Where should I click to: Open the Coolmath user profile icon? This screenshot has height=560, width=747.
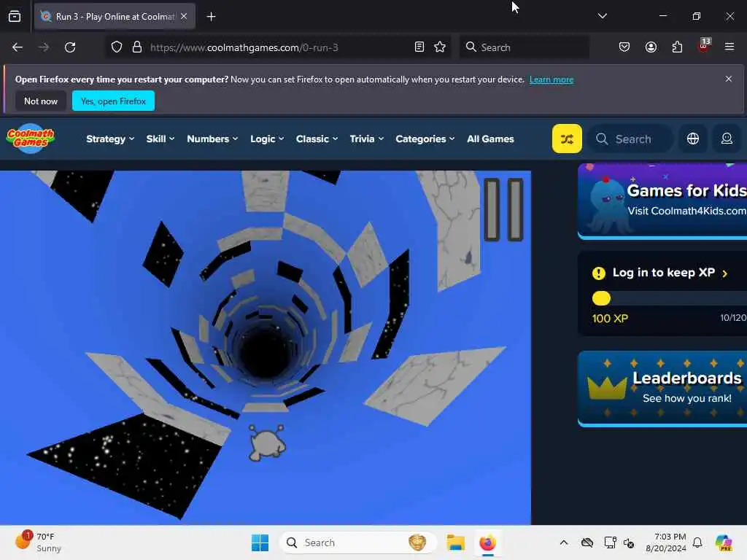727,139
